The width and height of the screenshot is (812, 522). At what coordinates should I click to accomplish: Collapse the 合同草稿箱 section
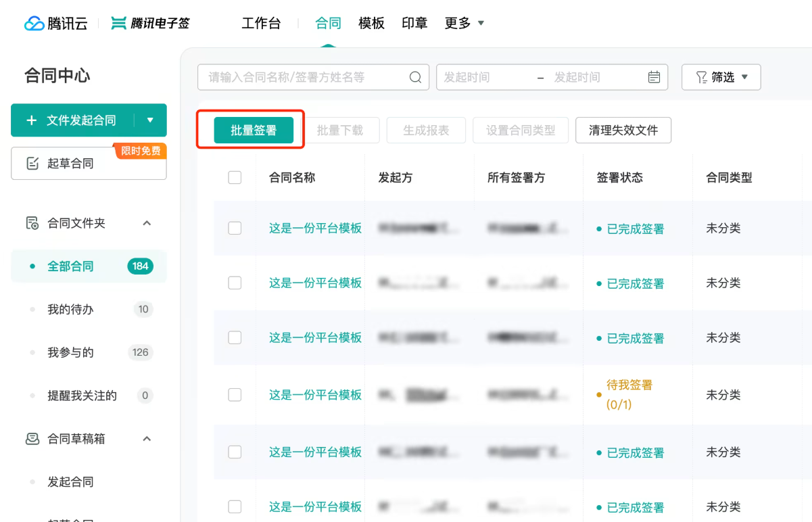tap(147, 439)
